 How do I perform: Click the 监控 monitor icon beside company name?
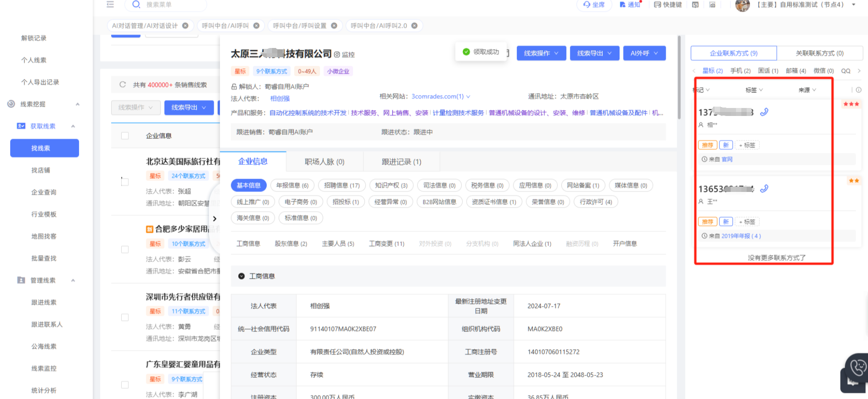[x=337, y=55]
